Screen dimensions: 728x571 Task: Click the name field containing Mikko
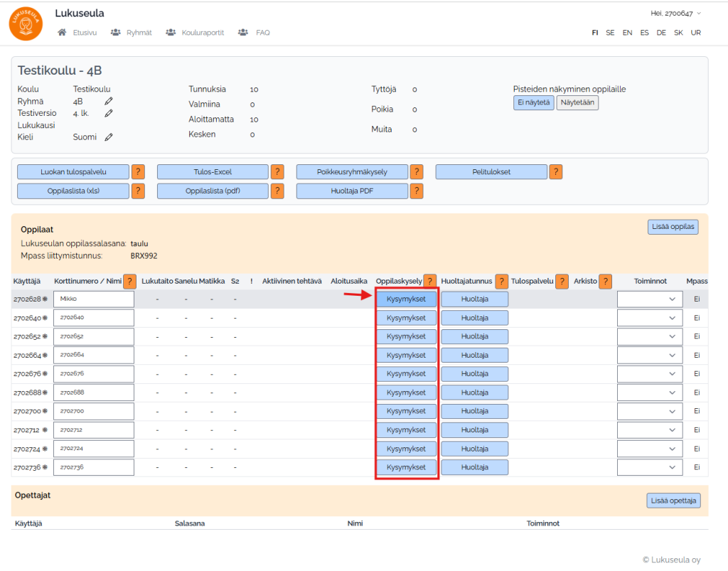coord(94,299)
